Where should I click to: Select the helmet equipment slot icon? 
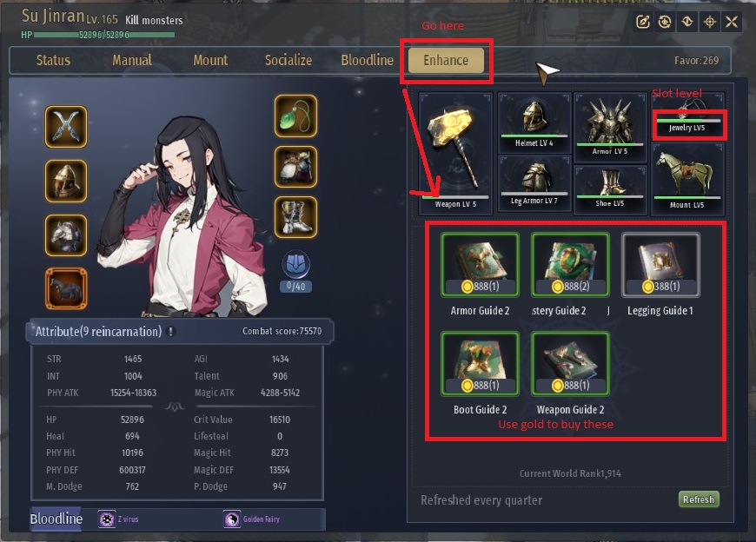pyautogui.click(x=66, y=182)
